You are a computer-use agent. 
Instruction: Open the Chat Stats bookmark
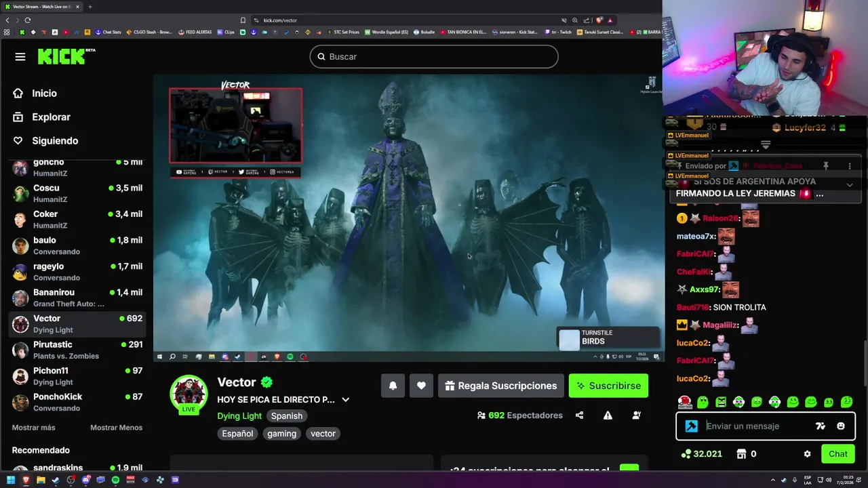click(108, 32)
